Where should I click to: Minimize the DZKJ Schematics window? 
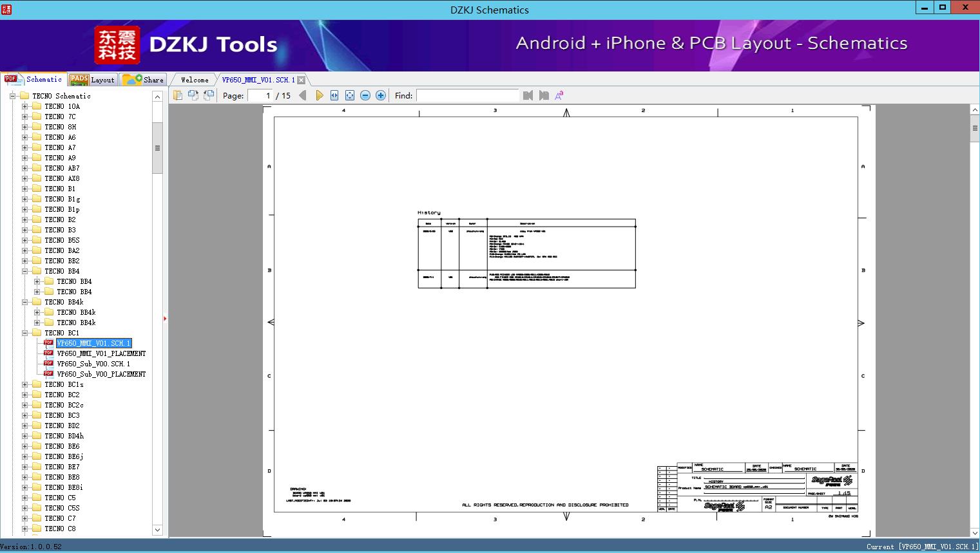(x=925, y=8)
